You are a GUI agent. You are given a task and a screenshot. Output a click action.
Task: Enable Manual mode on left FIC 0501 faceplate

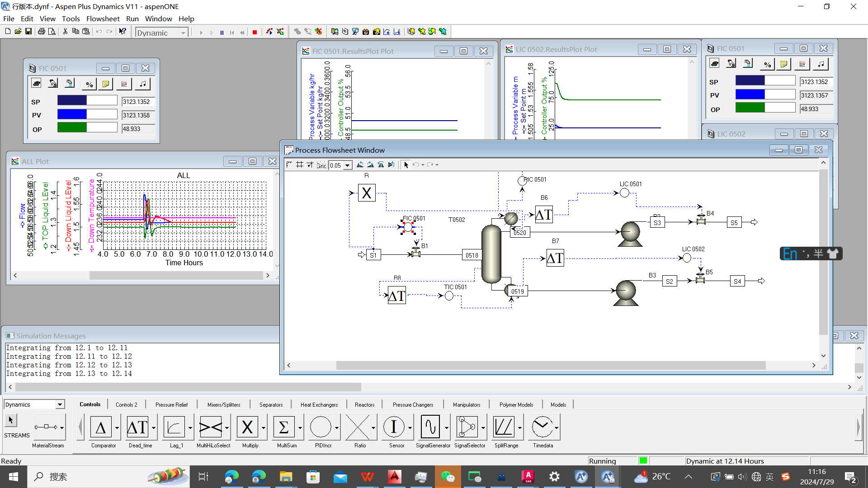[x=53, y=84]
